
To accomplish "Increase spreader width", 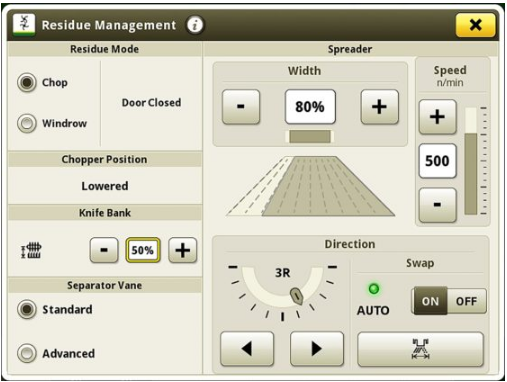I will click(379, 107).
